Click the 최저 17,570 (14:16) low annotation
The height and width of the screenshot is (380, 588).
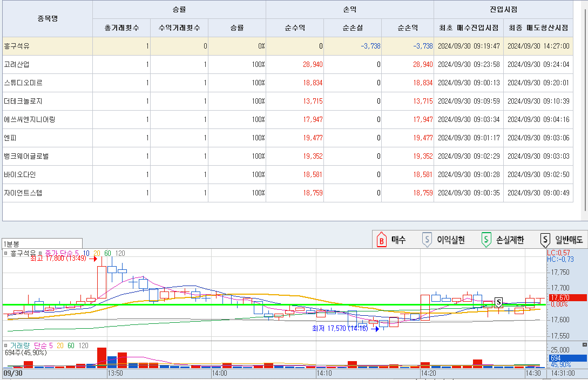340,329
